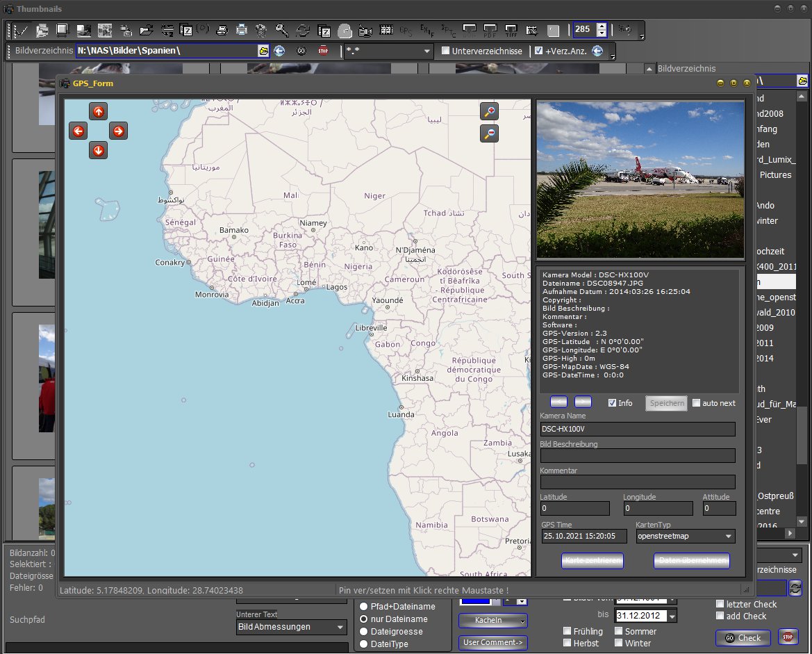Zoom in on the map
The height and width of the screenshot is (654, 812).
490,112
